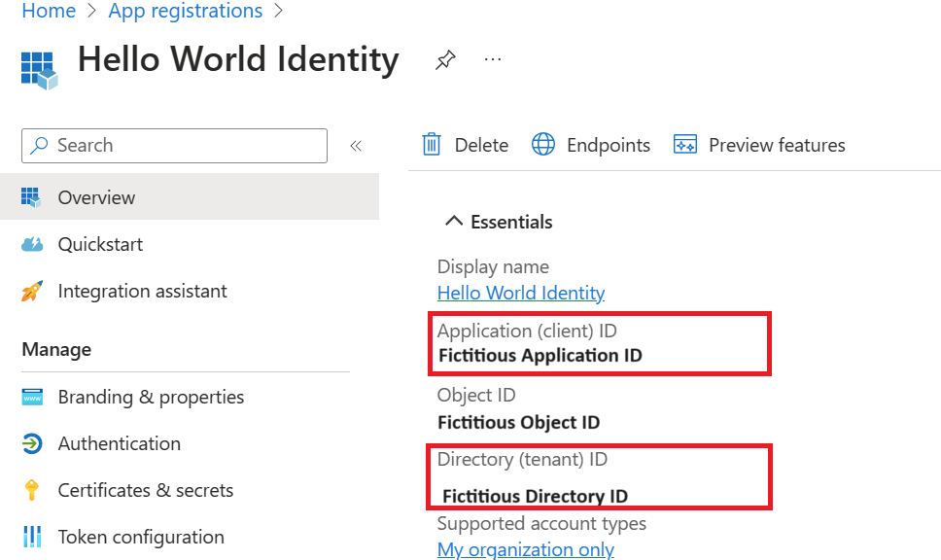Viewport: 941px width, 560px height.
Task: Click the Token configuration bars icon
Action: (32, 537)
